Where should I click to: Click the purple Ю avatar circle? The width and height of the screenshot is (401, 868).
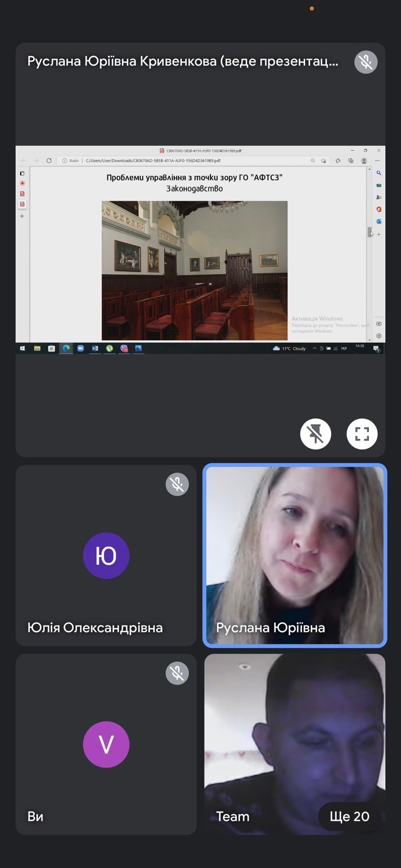tap(106, 556)
